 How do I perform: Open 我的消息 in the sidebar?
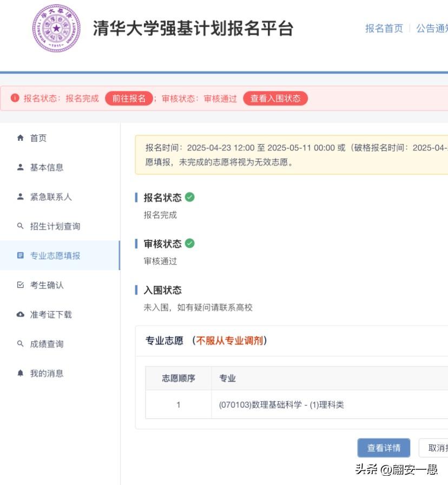tap(60, 373)
